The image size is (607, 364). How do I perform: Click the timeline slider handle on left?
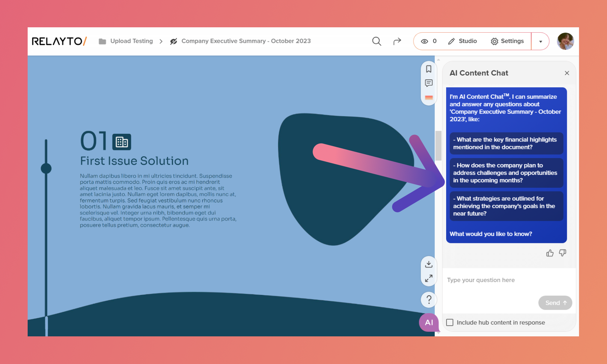[46, 168]
